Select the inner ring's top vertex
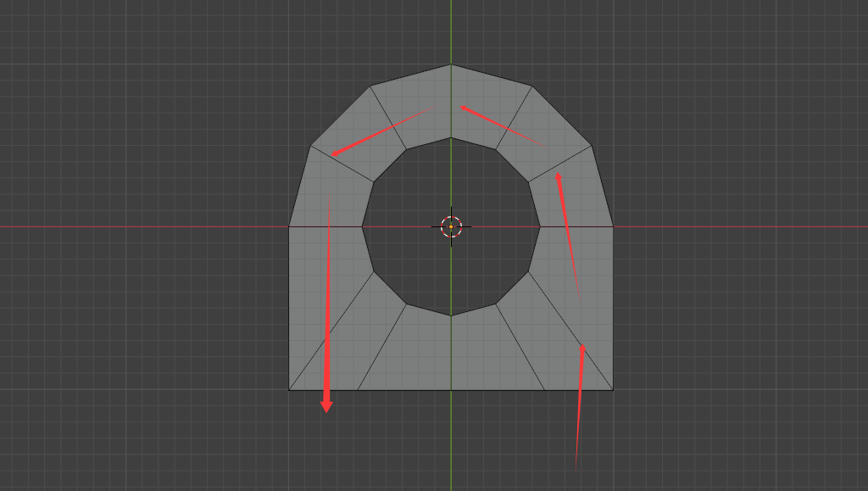868x491 pixels. click(451, 137)
